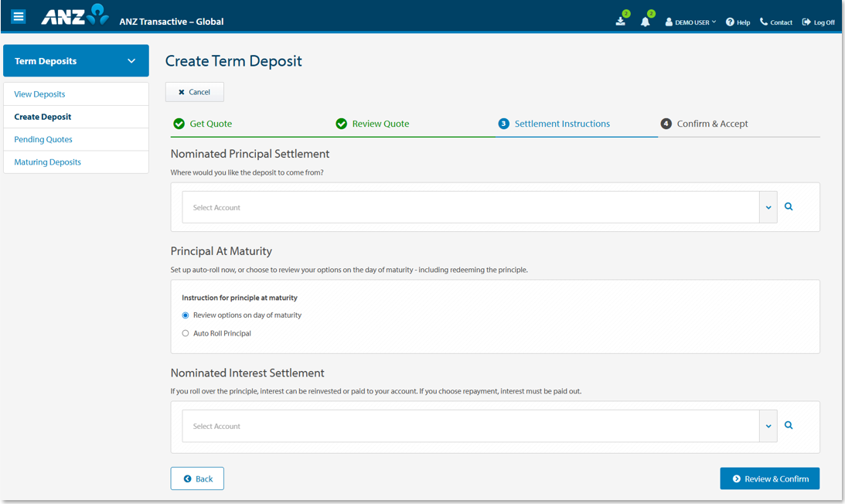The height and width of the screenshot is (504, 845).
Task: Search accounts for Nominated Interest Settlement
Action: point(789,425)
